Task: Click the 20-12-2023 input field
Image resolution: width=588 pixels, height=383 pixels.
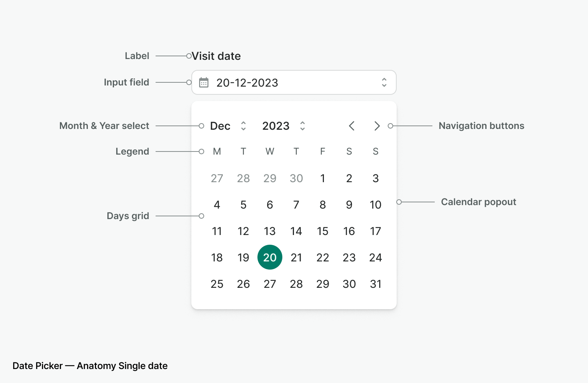Action: pos(272,82)
